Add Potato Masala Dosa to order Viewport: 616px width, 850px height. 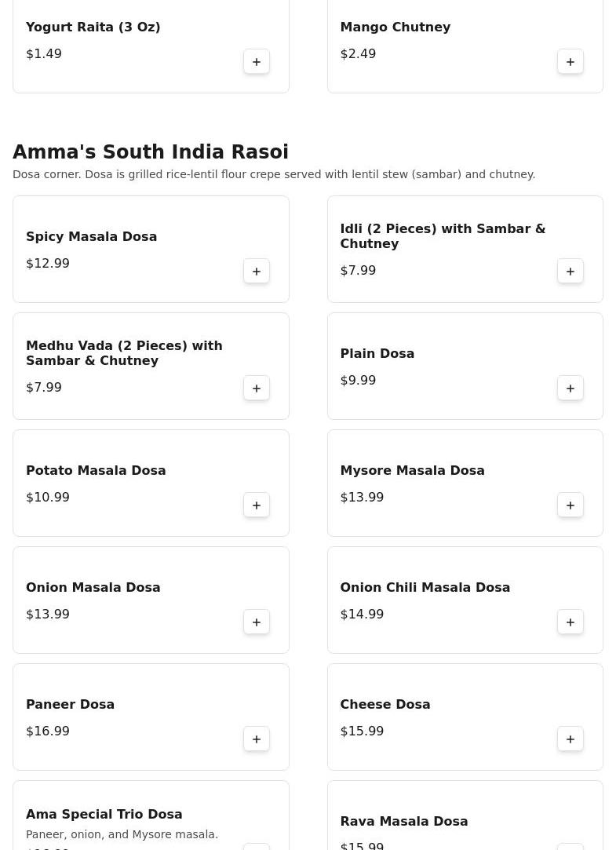coord(257,505)
